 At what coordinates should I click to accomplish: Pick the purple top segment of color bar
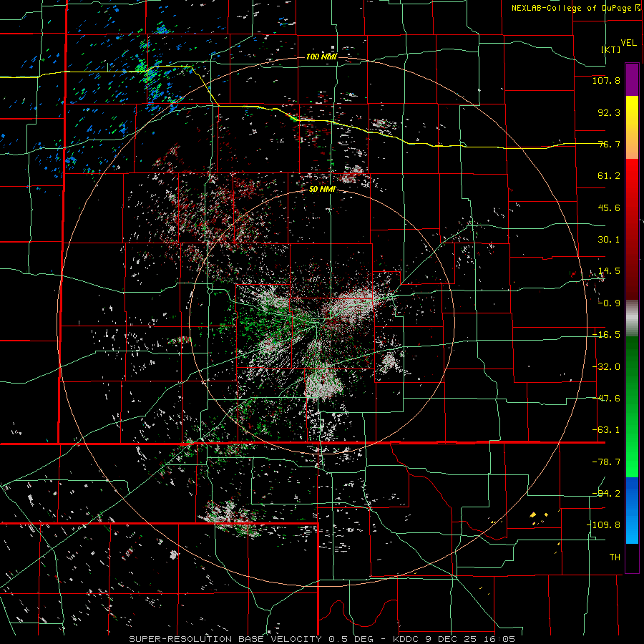632,79
